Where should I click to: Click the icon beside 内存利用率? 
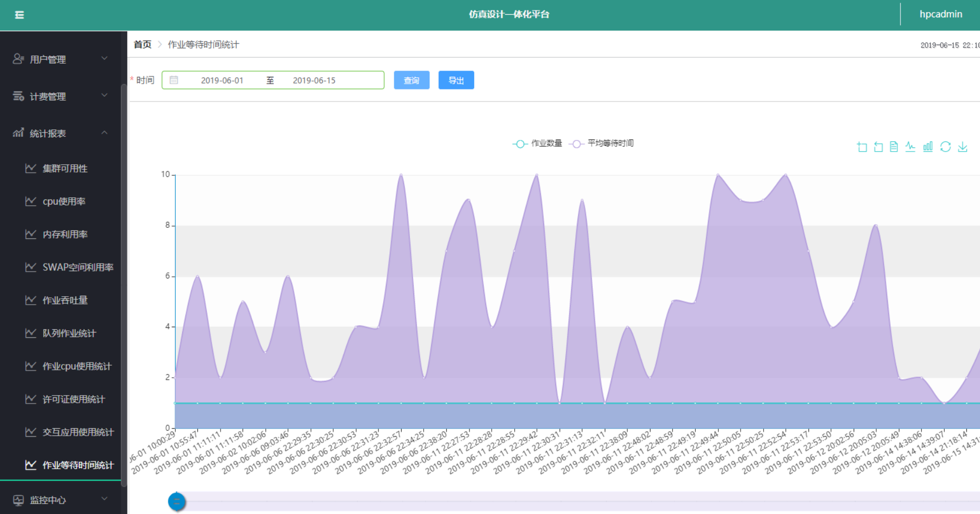point(31,234)
